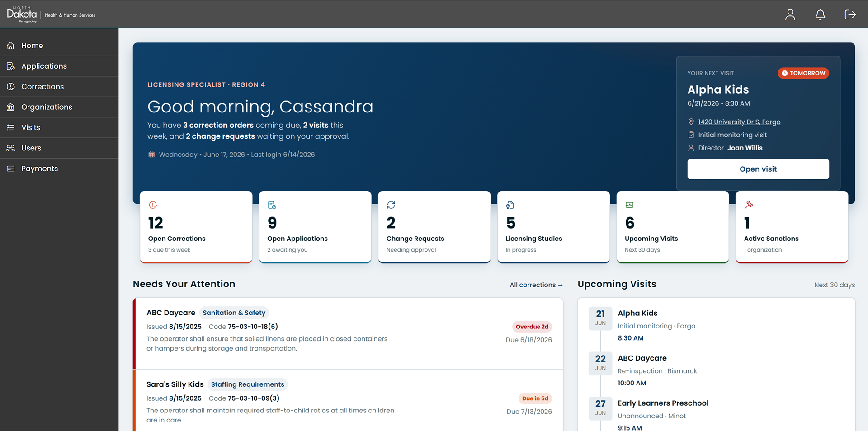Click the Corrections alert icon in sidebar

point(11,86)
